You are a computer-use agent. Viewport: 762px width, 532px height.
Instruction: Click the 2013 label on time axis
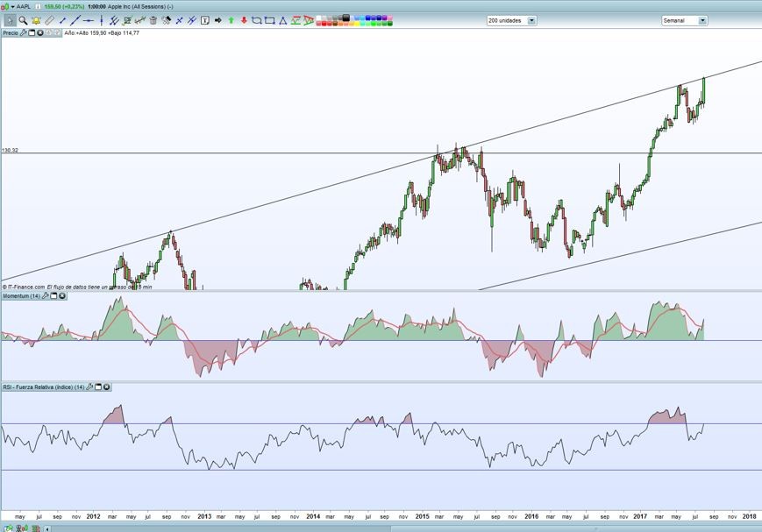(x=204, y=516)
